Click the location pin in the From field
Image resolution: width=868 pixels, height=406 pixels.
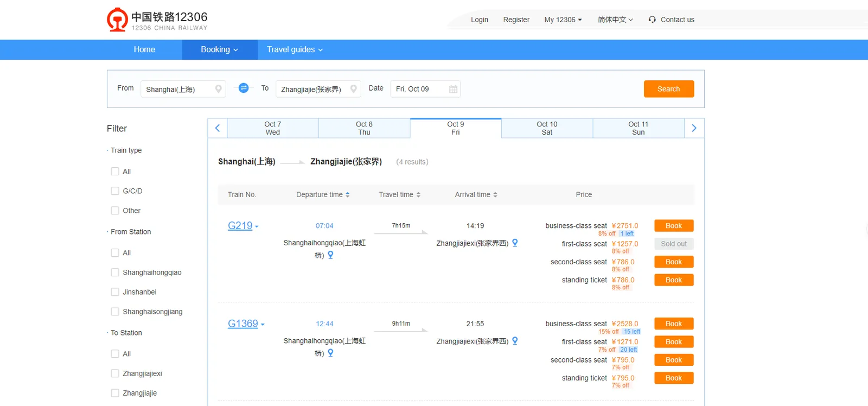219,89
